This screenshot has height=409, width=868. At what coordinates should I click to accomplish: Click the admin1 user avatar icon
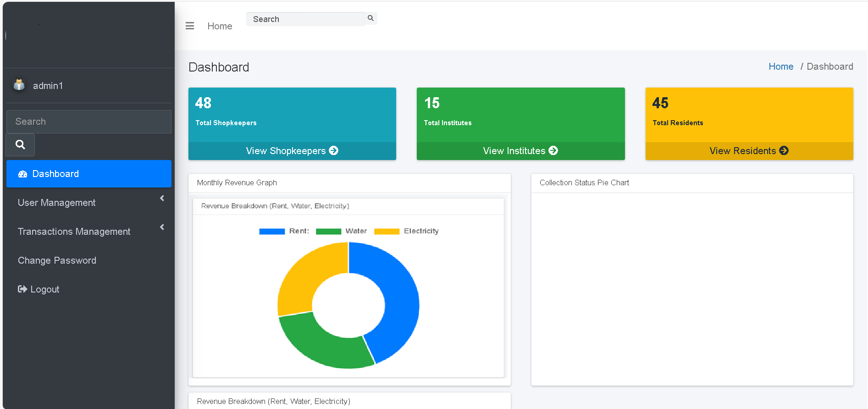19,84
